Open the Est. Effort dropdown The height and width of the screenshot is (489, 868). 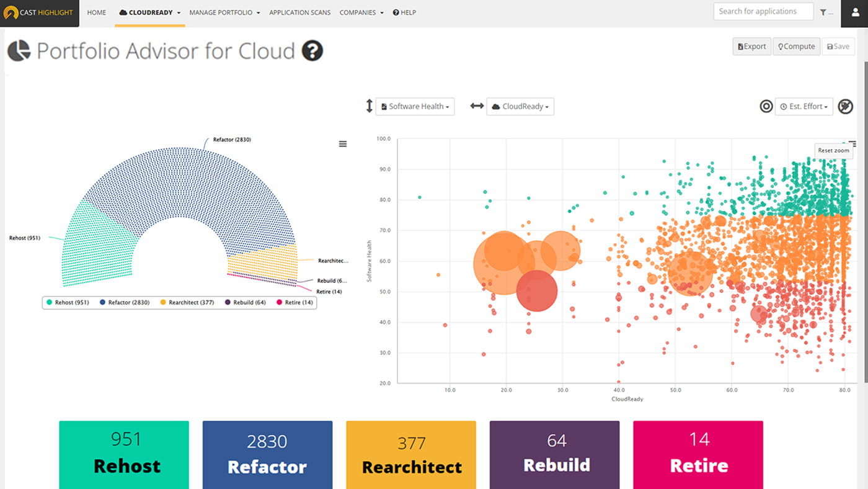pos(804,106)
